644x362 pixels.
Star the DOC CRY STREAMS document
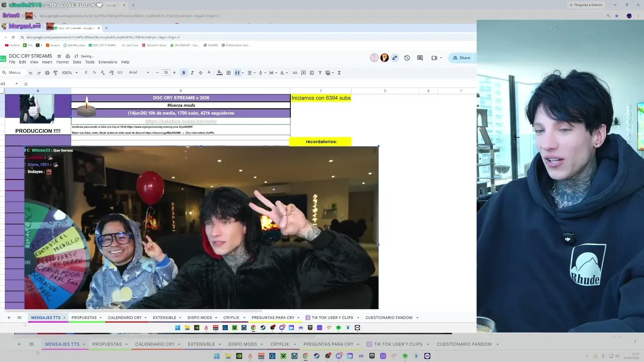[59, 56]
